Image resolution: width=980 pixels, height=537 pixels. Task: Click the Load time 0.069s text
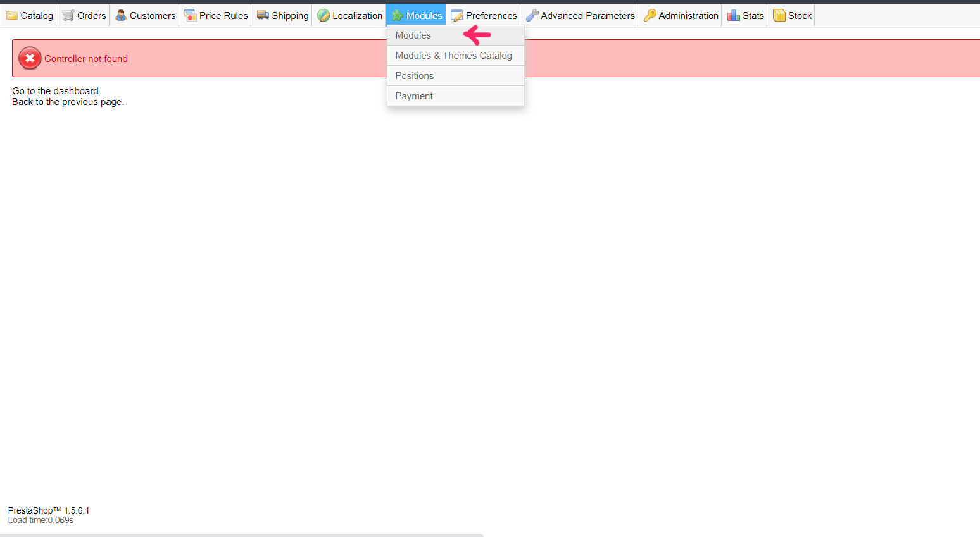click(x=41, y=520)
